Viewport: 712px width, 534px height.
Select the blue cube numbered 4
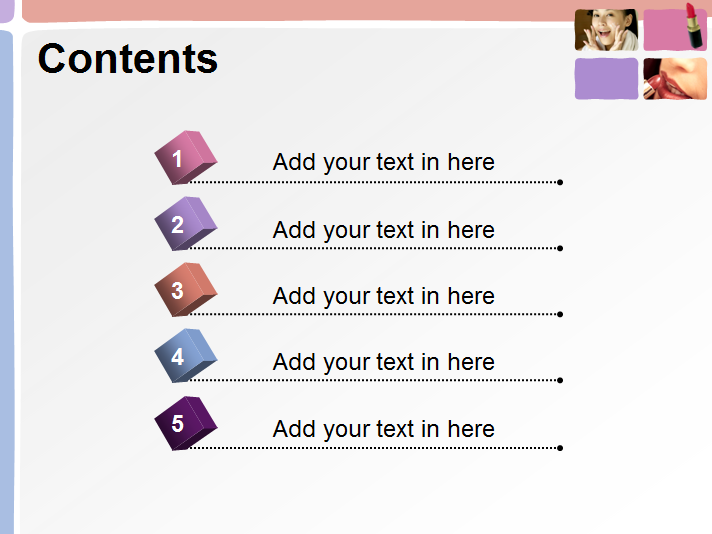(x=185, y=356)
